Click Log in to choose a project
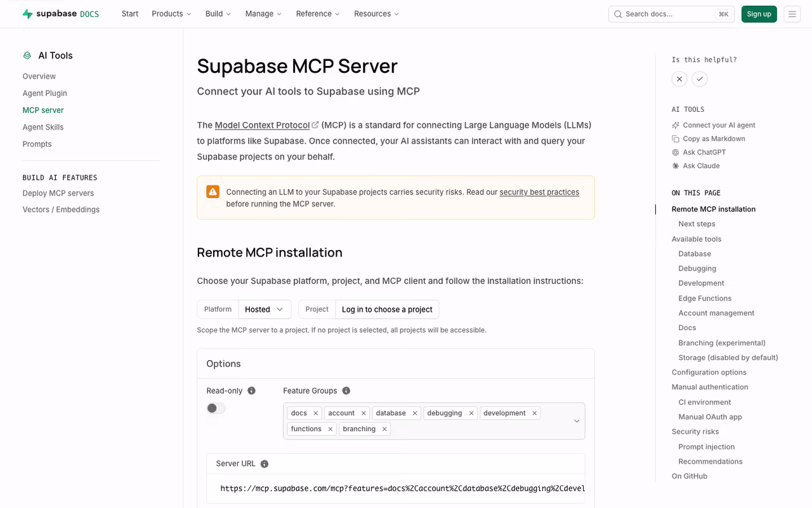The width and height of the screenshot is (812, 508). [387, 309]
